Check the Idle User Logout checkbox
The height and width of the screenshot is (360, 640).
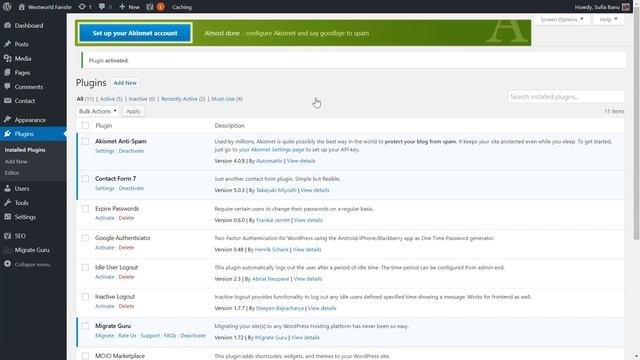[85, 267]
